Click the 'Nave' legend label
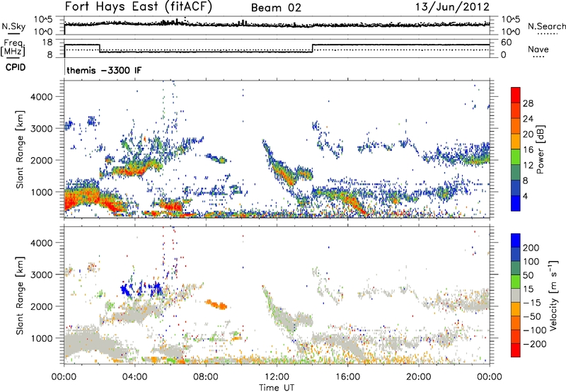The width and height of the screenshot is (566, 392). click(x=538, y=50)
